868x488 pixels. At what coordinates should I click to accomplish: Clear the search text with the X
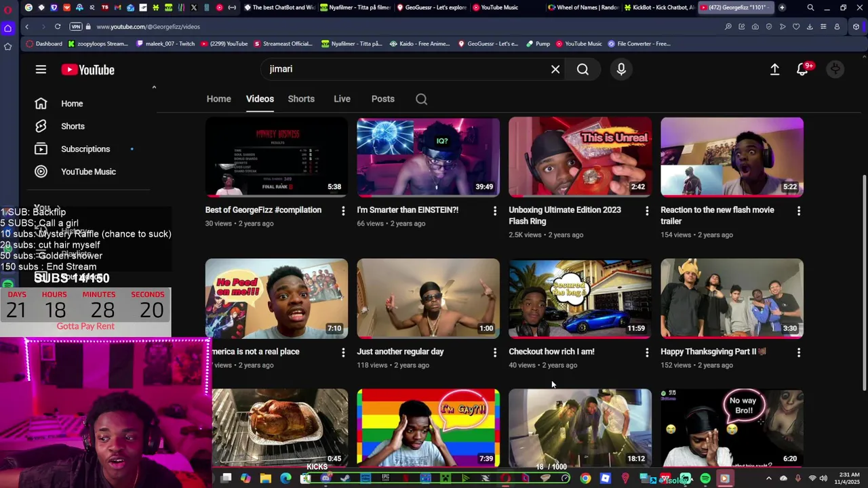[x=555, y=69]
